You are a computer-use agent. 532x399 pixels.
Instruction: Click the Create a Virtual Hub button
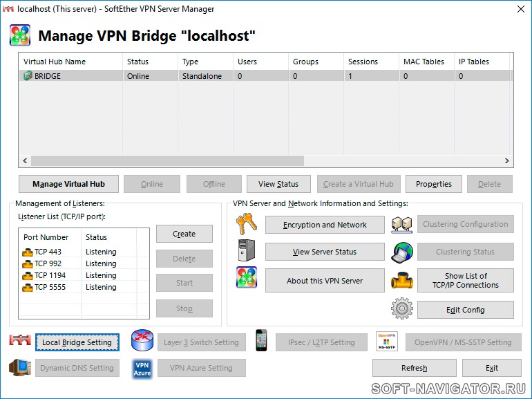pyautogui.click(x=359, y=184)
